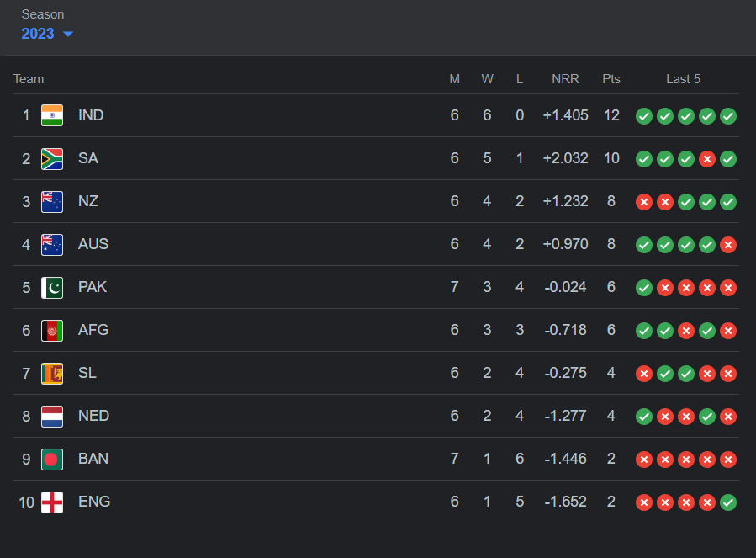The image size is (756, 558).
Task: Click the New Zealand flag icon
Action: (x=52, y=201)
